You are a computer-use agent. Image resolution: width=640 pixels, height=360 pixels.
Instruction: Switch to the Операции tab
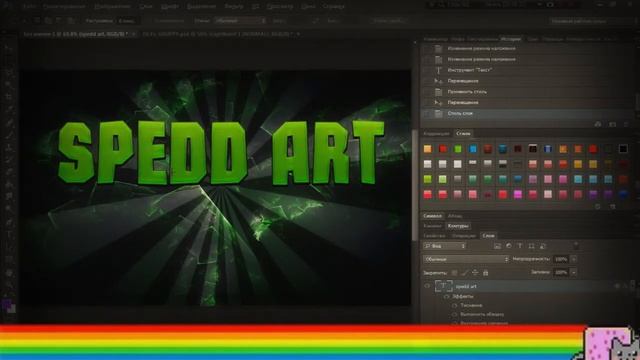tap(463, 236)
